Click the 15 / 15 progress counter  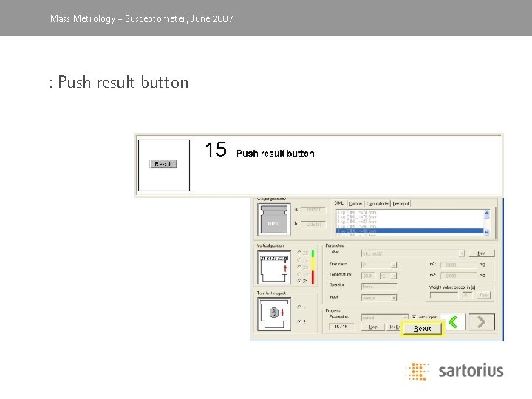(x=341, y=327)
